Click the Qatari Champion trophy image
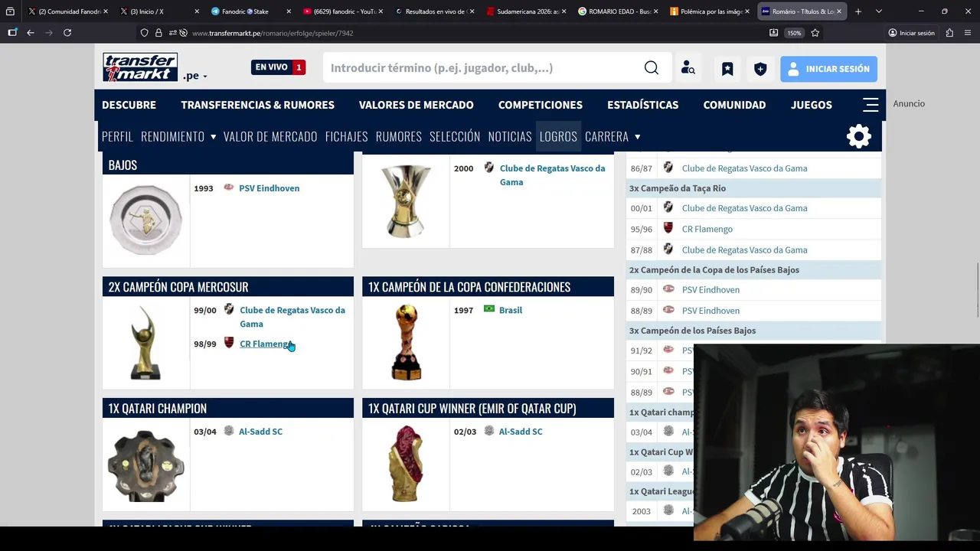 145,465
